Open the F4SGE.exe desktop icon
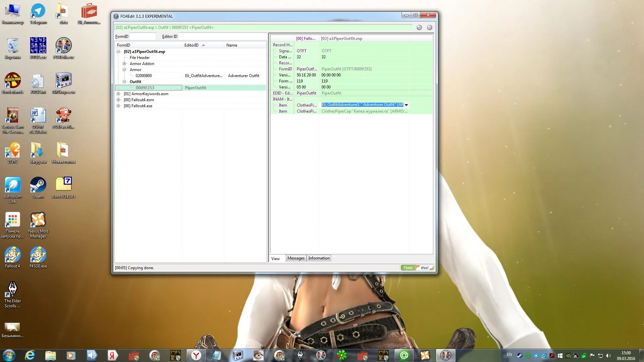Screen dimensions: 644x362 pos(38,258)
